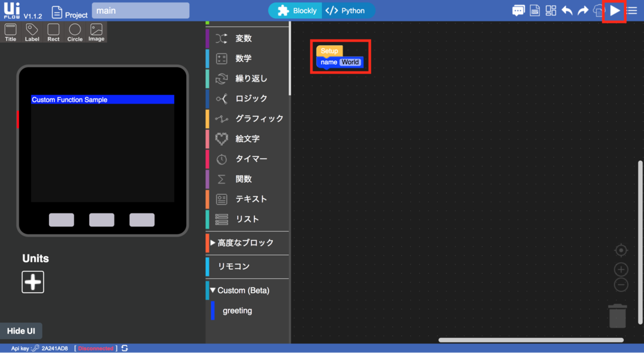This screenshot has height=353, width=644.
Task: Open the リスト block category
Action: (248, 219)
